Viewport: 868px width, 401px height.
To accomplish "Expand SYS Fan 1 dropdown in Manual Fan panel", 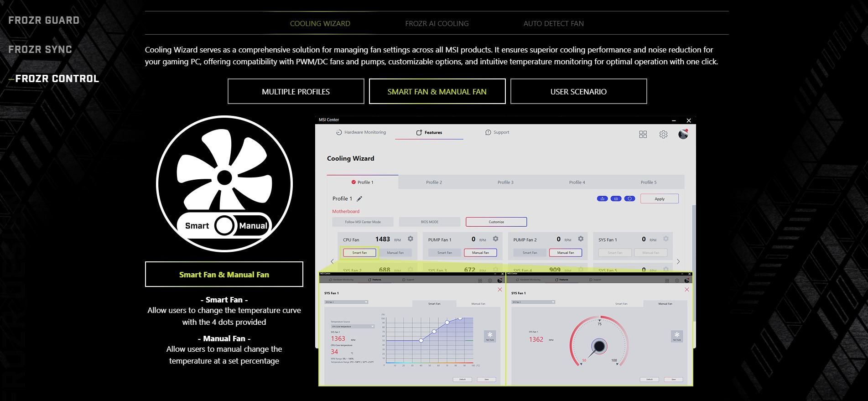I will click(533, 302).
